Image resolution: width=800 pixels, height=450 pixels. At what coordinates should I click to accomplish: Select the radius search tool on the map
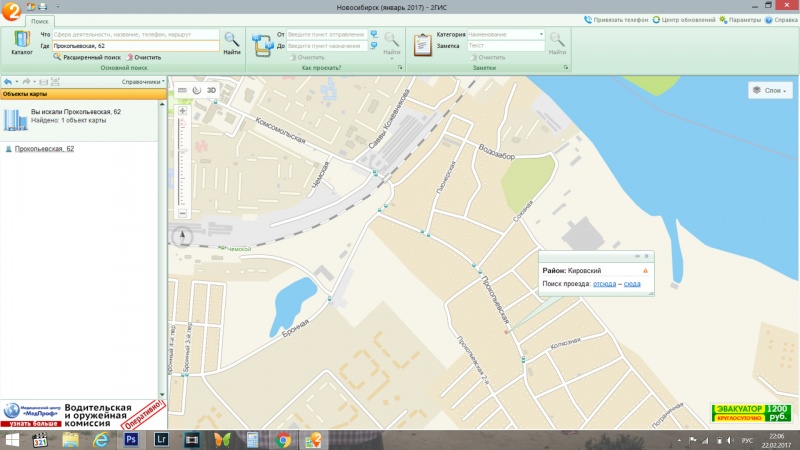196,90
